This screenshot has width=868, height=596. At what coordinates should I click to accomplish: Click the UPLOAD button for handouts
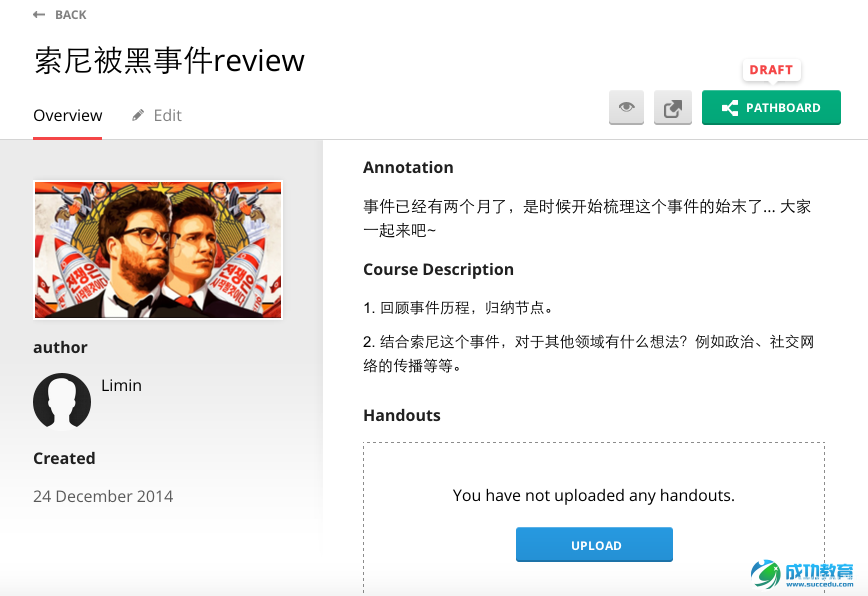594,544
